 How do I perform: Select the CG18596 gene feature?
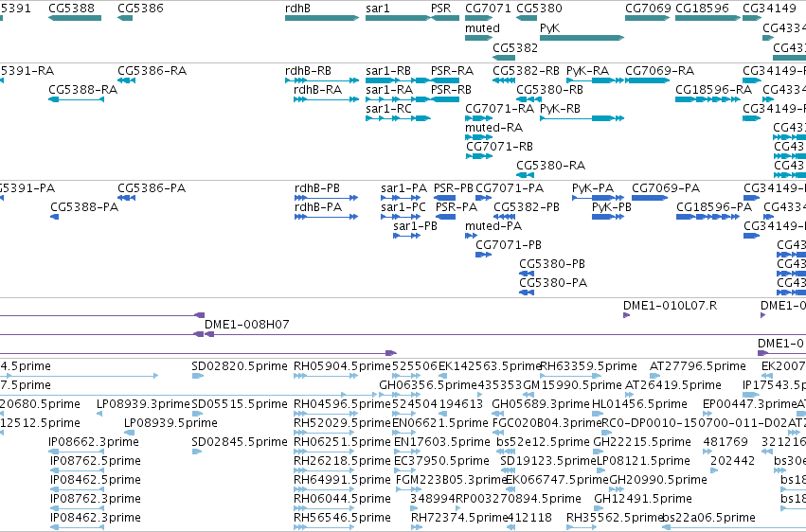point(707,18)
